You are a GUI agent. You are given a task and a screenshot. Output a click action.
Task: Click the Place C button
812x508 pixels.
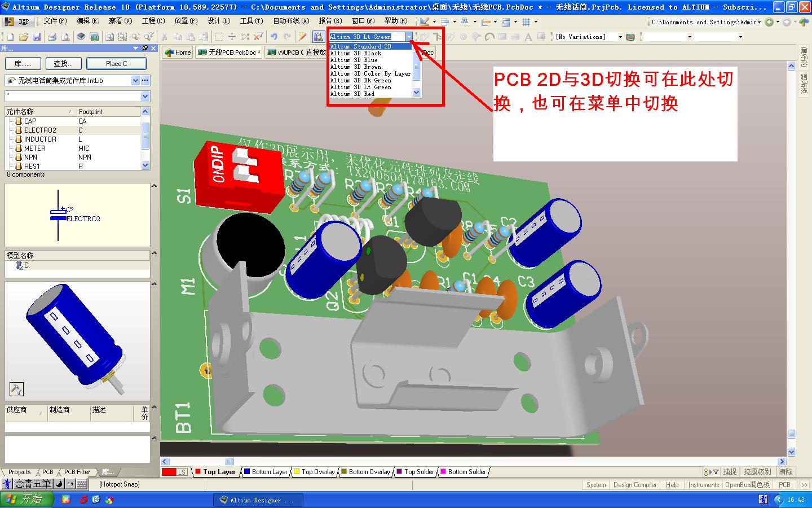[117, 64]
